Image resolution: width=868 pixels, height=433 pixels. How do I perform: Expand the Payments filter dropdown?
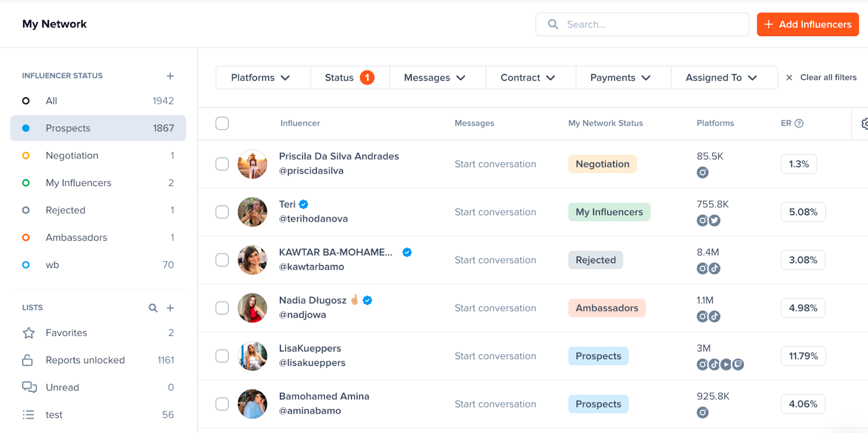point(622,78)
